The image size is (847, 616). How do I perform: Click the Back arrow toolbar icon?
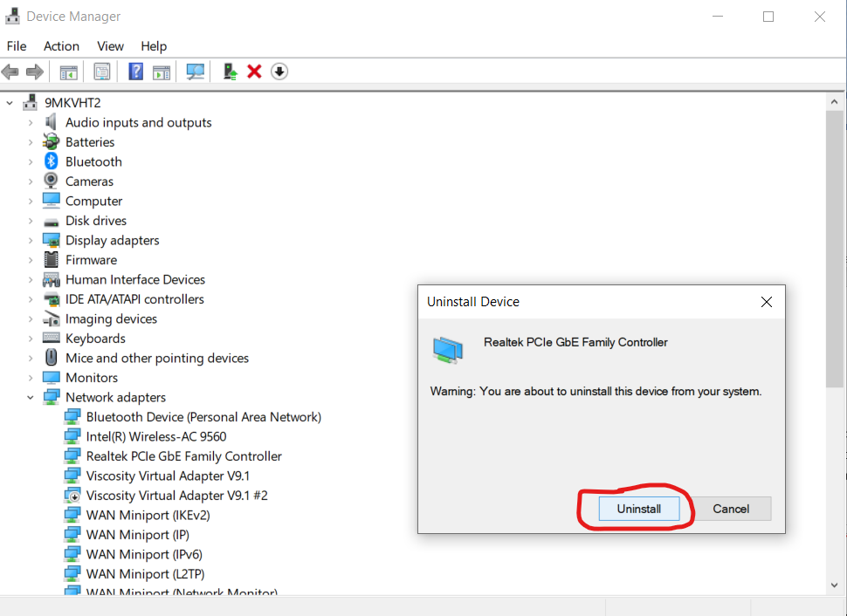[10, 72]
